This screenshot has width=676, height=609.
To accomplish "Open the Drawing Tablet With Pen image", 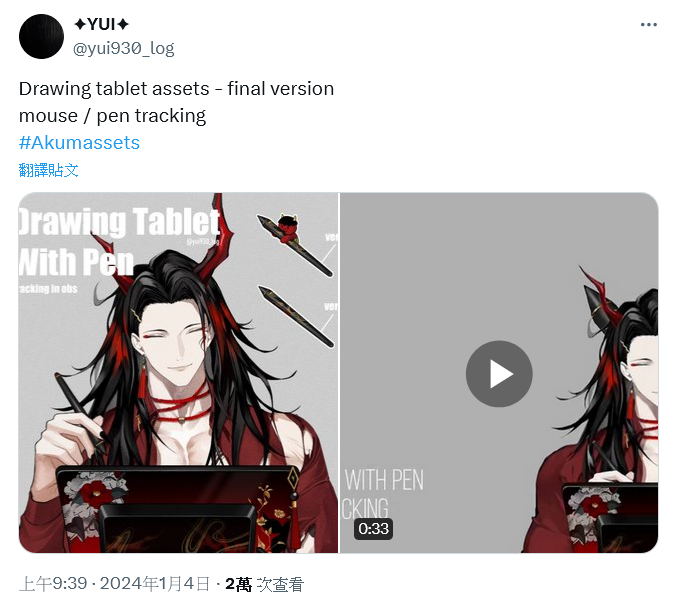I will coord(178,373).
